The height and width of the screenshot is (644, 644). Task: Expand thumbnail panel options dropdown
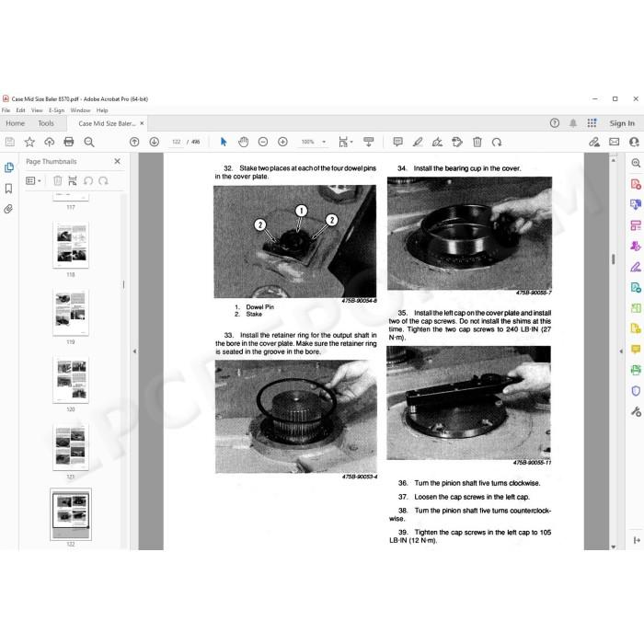click(33, 180)
